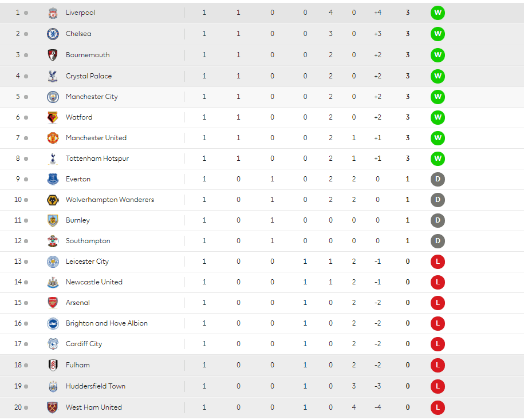524x420 pixels.
Task: Click Everton's grey D form badge
Action: [x=438, y=179]
